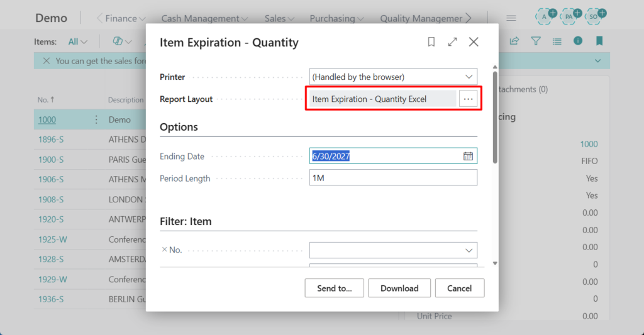The image size is (644, 335).
Task: Click the dialog vertical scrollbar
Action: click(495, 119)
